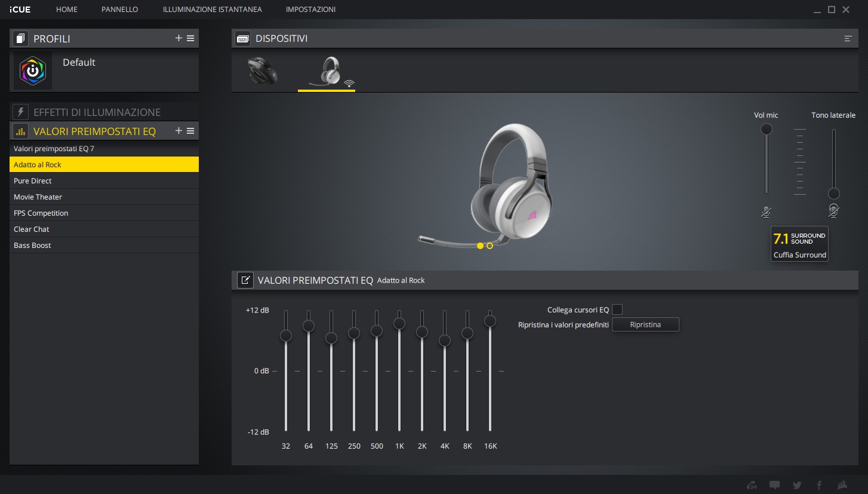Screen dimensions: 868x494
Task: Open the EQ presets hamburger menu
Action: 190,131
